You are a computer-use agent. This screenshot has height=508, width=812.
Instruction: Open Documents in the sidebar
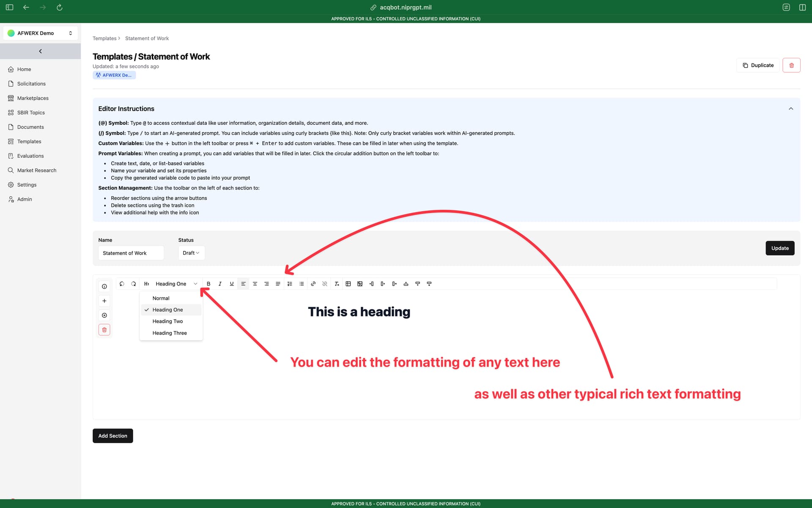tap(30, 127)
